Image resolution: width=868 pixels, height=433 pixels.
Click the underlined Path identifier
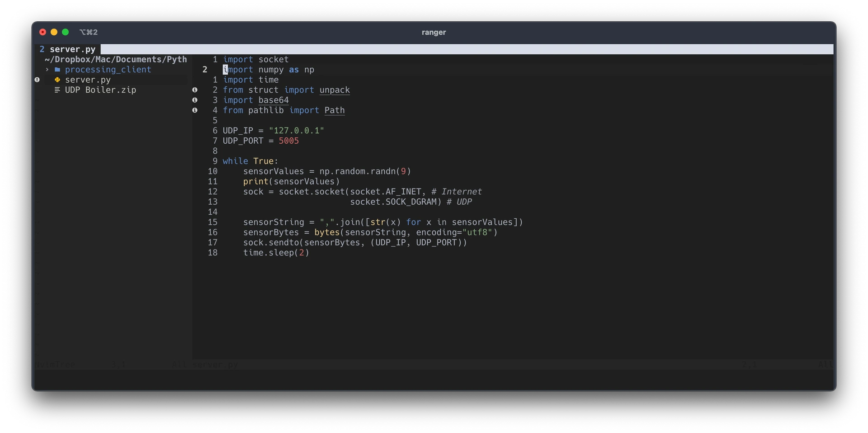pyautogui.click(x=335, y=110)
